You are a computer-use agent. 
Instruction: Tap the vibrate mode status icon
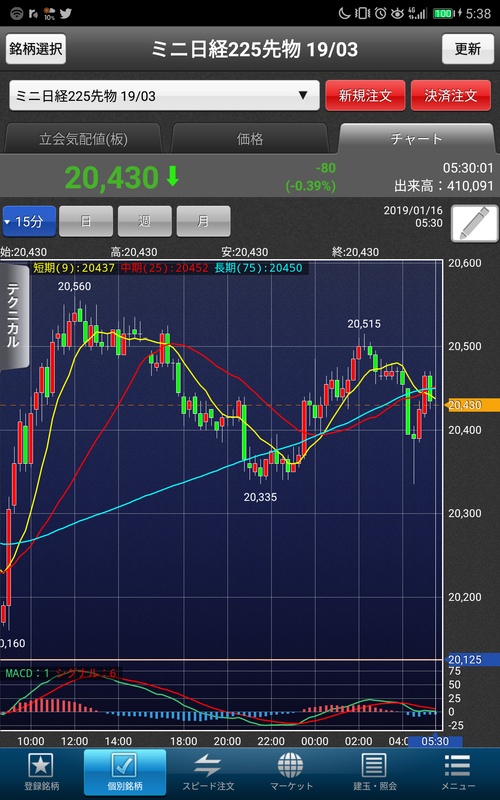[362, 13]
